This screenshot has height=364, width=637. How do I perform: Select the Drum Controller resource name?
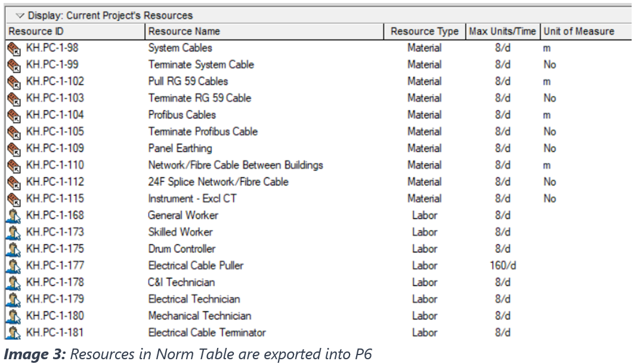click(182, 249)
